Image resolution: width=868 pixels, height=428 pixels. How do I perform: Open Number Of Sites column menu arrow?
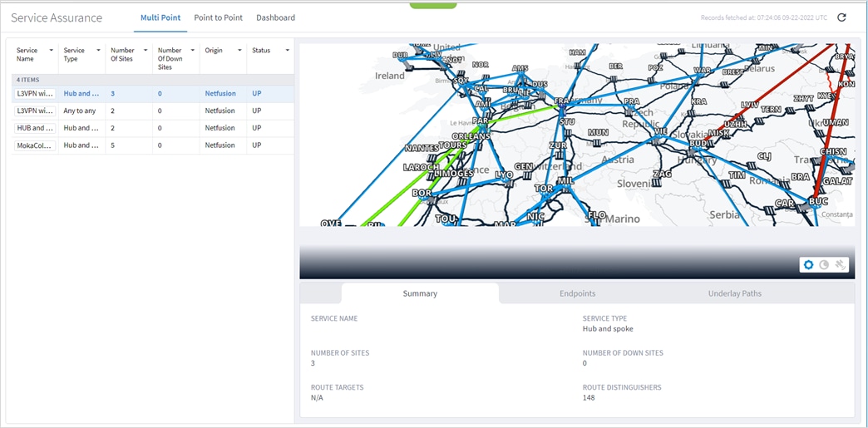click(x=145, y=51)
